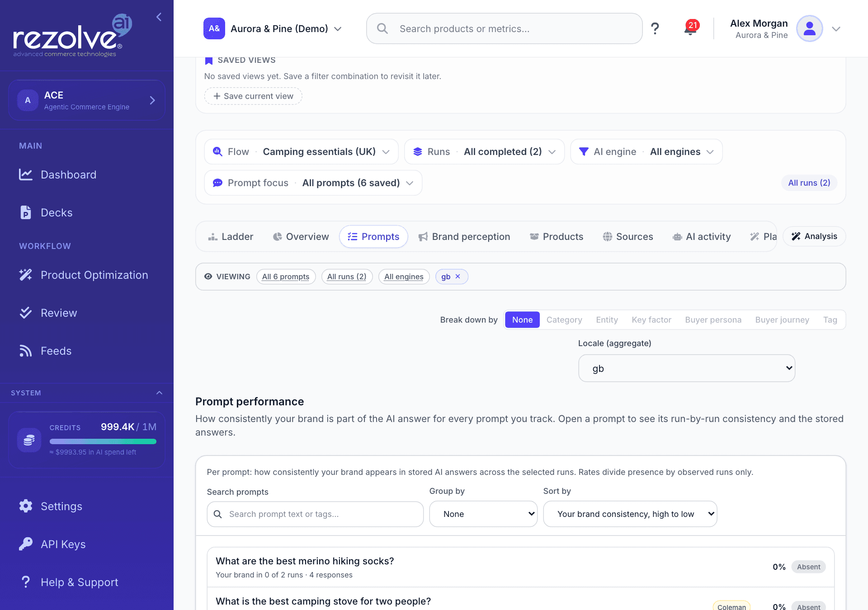The width and height of the screenshot is (868, 610).
Task: Click the Help & Support question icon
Action: point(26,582)
